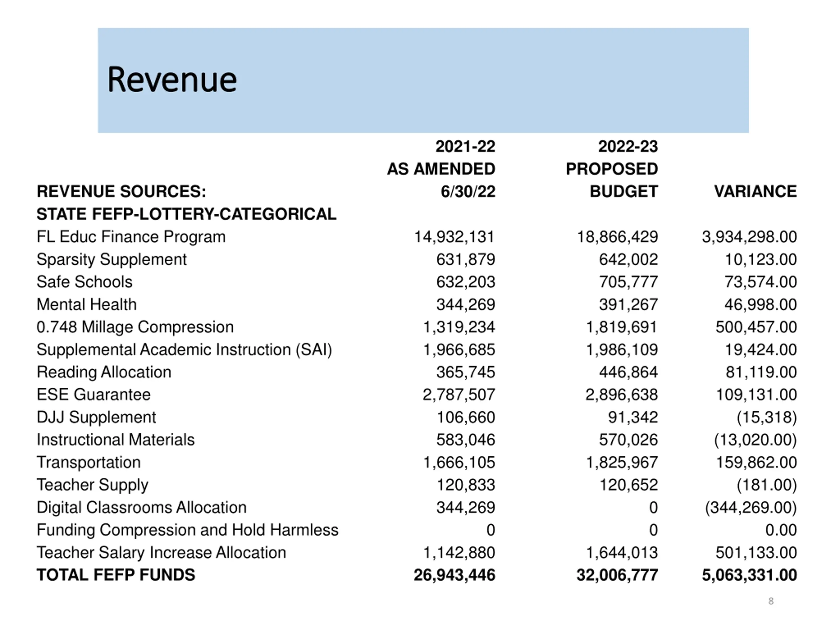Select the REVENUE SOURCES: heading
This screenshot has width=840, height=630.
(x=121, y=191)
